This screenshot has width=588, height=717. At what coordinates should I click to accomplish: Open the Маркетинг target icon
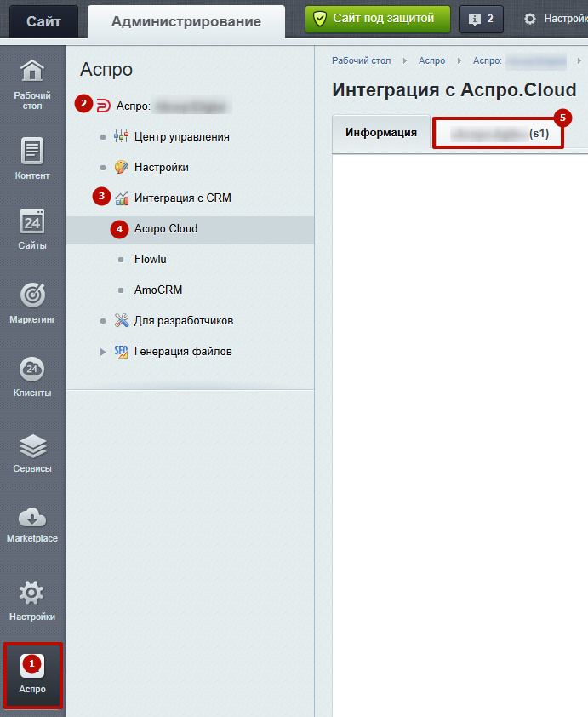pyautogui.click(x=32, y=301)
